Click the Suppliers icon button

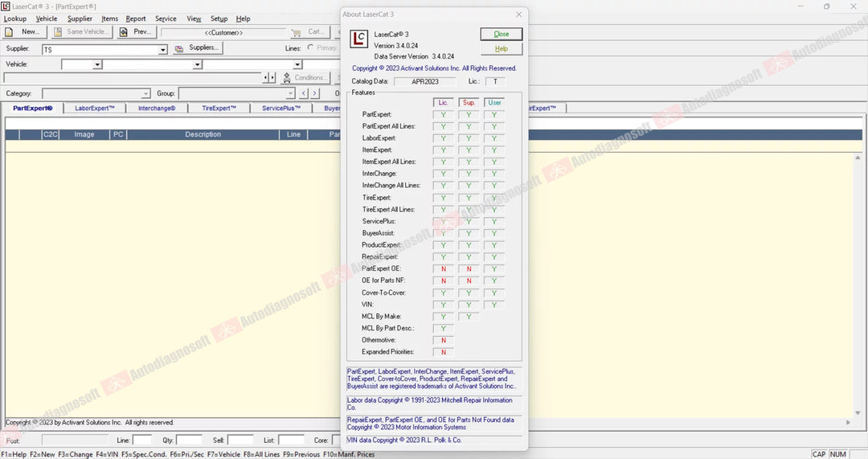click(x=198, y=48)
